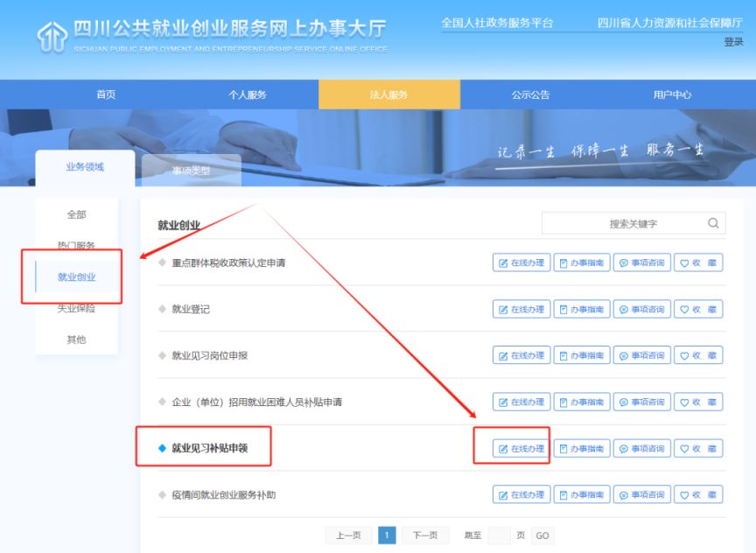Open 在线办理 for 就业见习补贴申领
756x553 pixels.
click(521, 449)
